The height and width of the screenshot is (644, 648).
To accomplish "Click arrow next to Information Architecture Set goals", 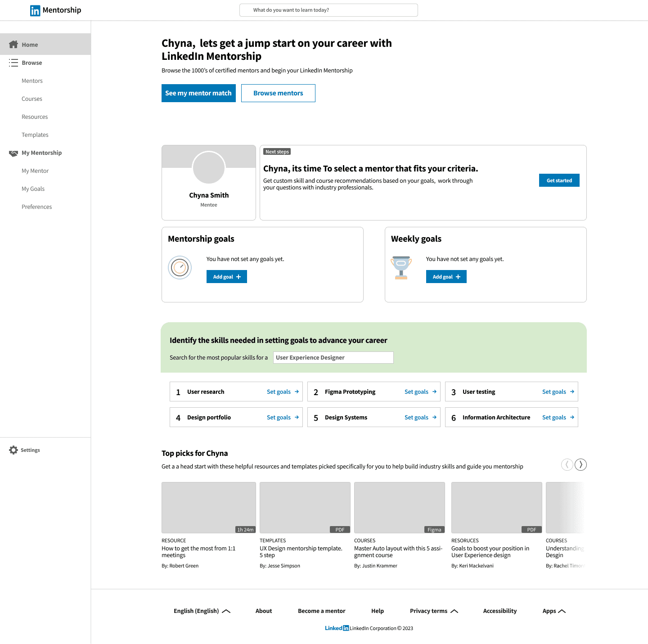I will pyautogui.click(x=572, y=417).
